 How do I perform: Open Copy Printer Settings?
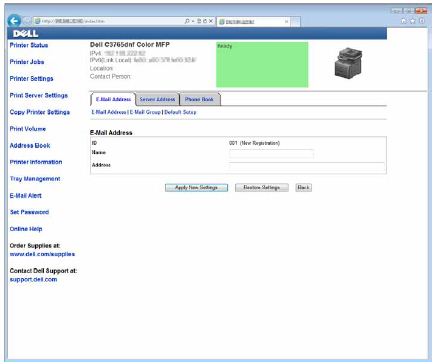tap(40, 112)
